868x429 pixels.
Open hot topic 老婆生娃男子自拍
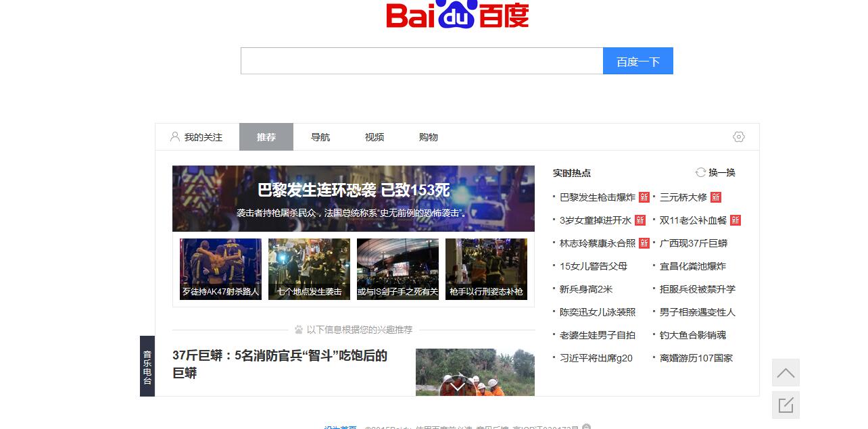tap(598, 335)
